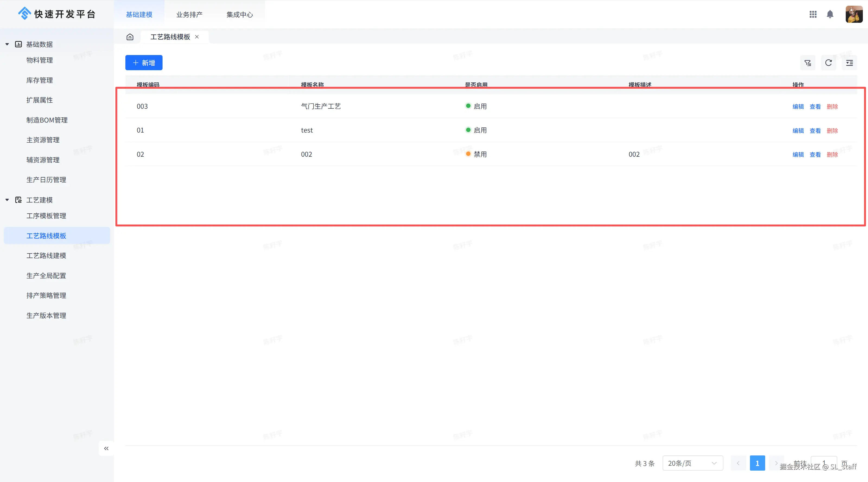
Task: Open the 20条/页 page size dropdown
Action: tap(693, 463)
